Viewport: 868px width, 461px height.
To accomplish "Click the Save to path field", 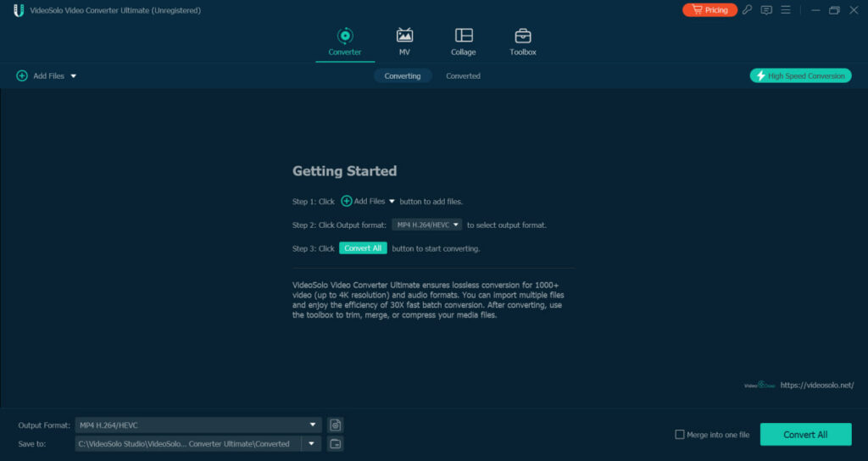I will pyautogui.click(x=188, y=444).
